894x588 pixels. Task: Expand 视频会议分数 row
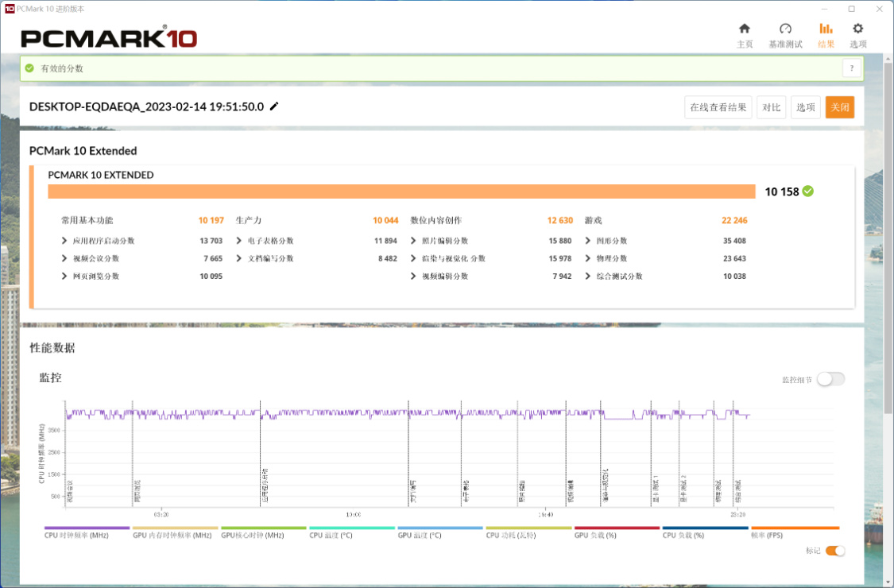point(64,258)
